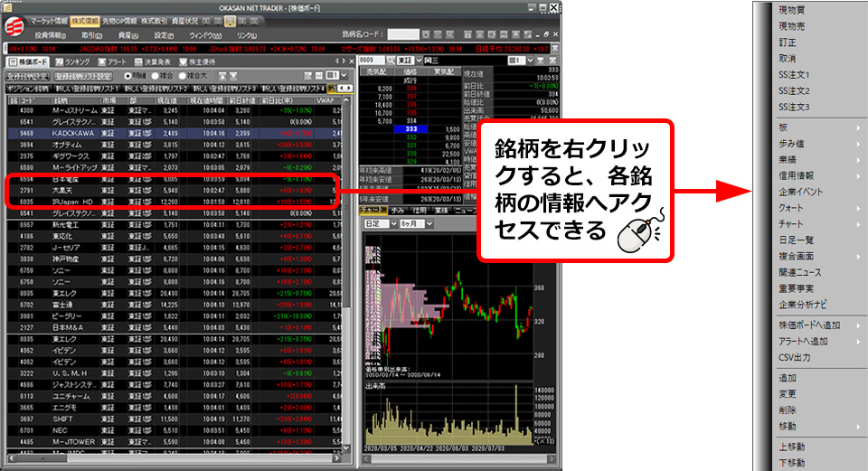Open the layout number dropdown in the quote panel
Image resolution: width=868 pixels, height=471 pixels.
[x=530, y=60]
